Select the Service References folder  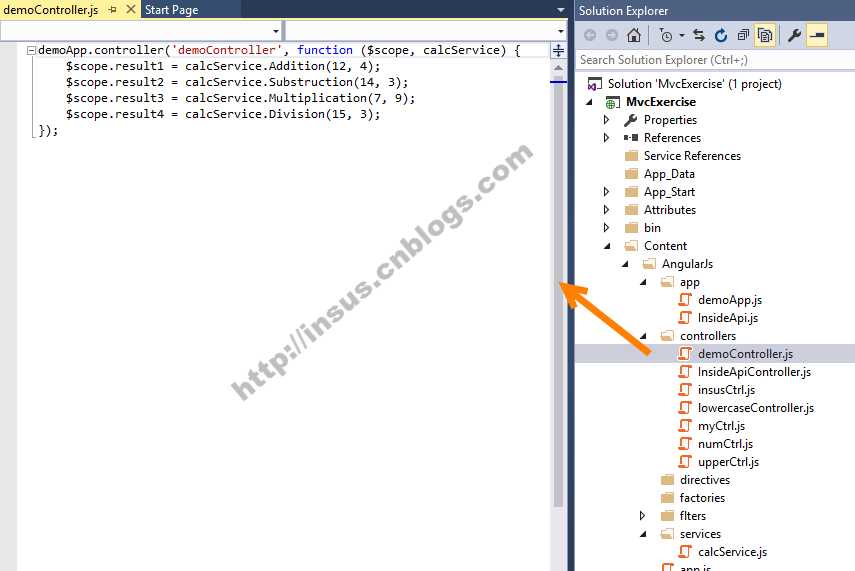click(692, 156)
